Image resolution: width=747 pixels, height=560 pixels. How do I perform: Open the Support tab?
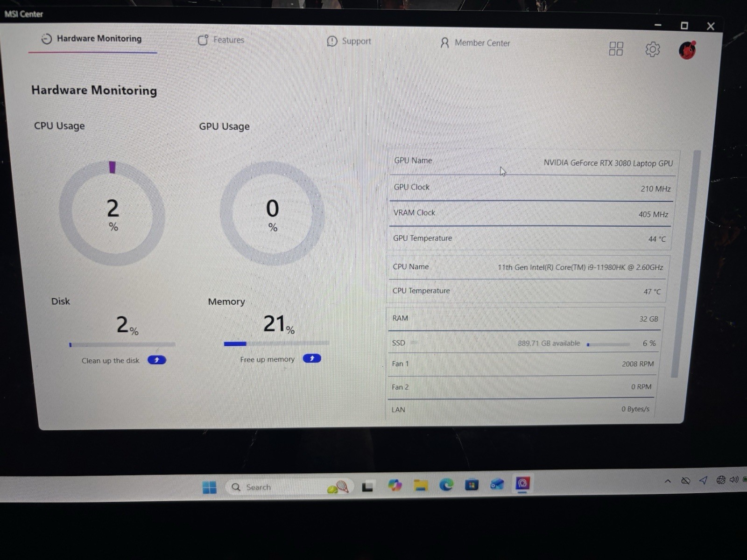[349, 41]
